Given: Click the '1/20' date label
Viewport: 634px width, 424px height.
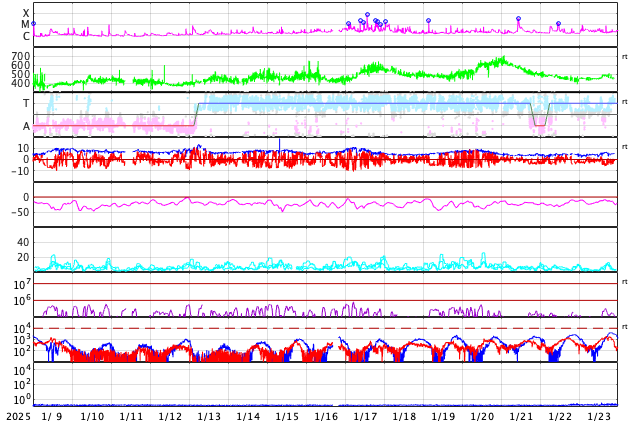Looking at the screenshot, I should (482, 417).
